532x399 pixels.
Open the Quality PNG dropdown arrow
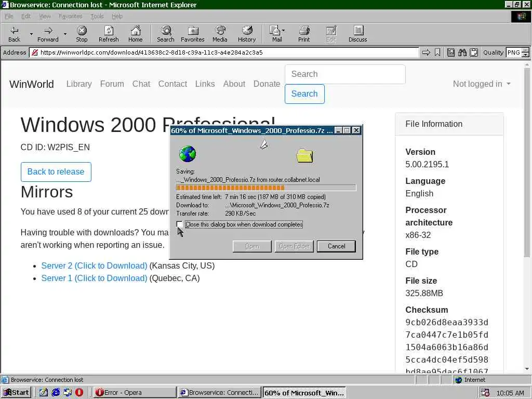[x=526, y=52]
